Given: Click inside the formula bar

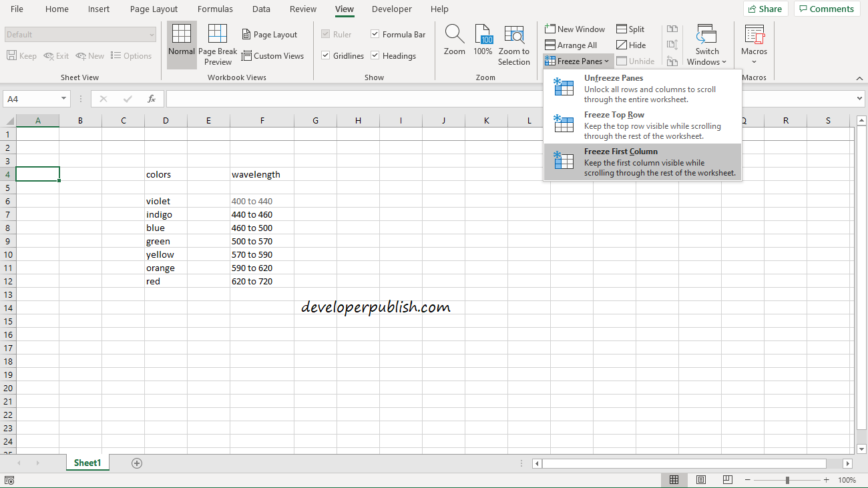Looking at the screenshot, I should pos(401,98).
